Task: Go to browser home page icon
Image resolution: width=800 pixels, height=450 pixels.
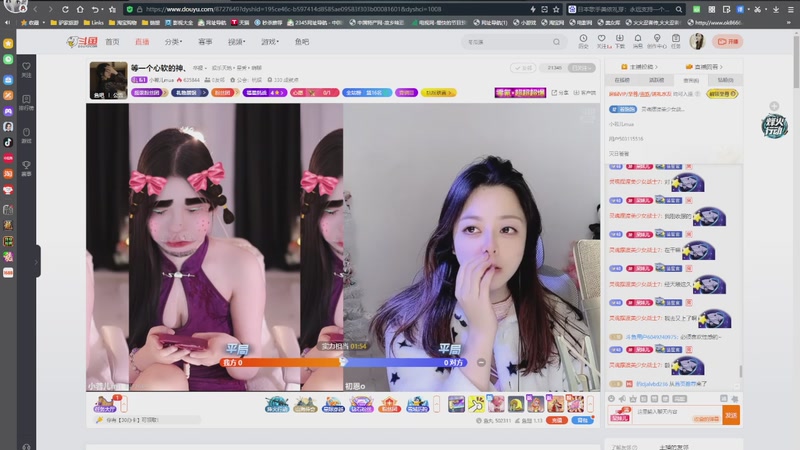Action: coord(80,9)
